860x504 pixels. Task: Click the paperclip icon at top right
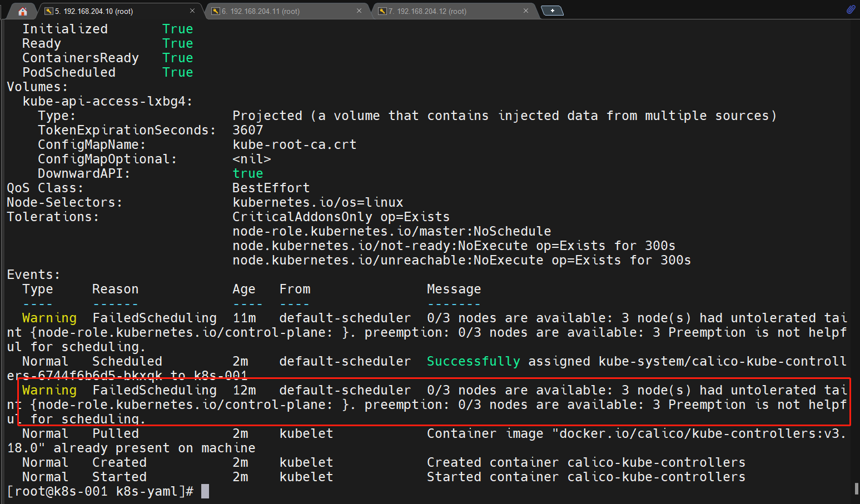point(851,9)
